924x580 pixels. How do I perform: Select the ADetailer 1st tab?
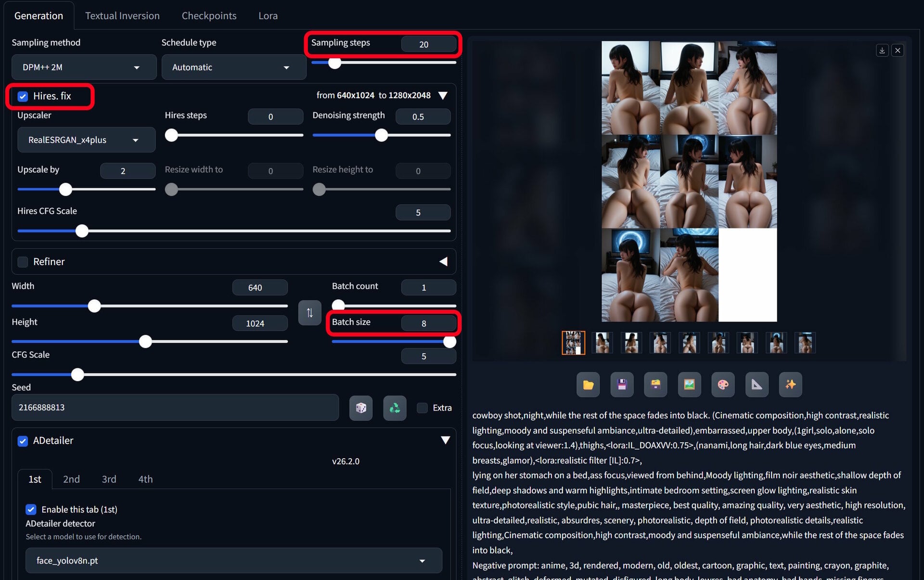click(35, 479)
